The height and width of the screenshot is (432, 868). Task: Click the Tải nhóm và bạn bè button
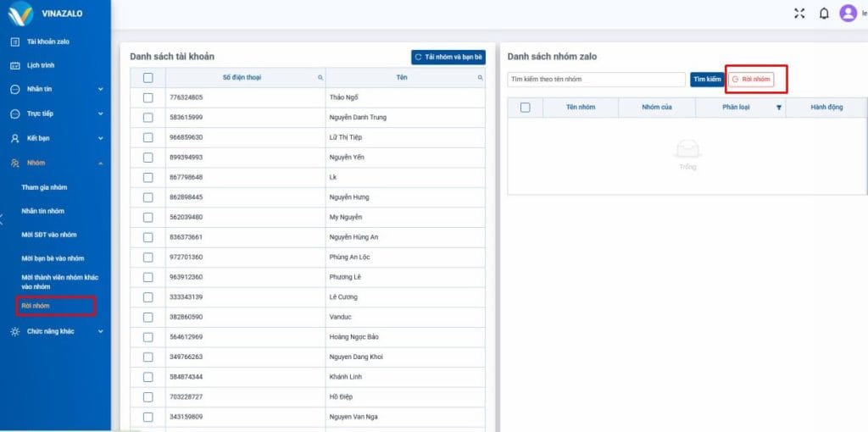pyautogui.click(x=448, y=57)
